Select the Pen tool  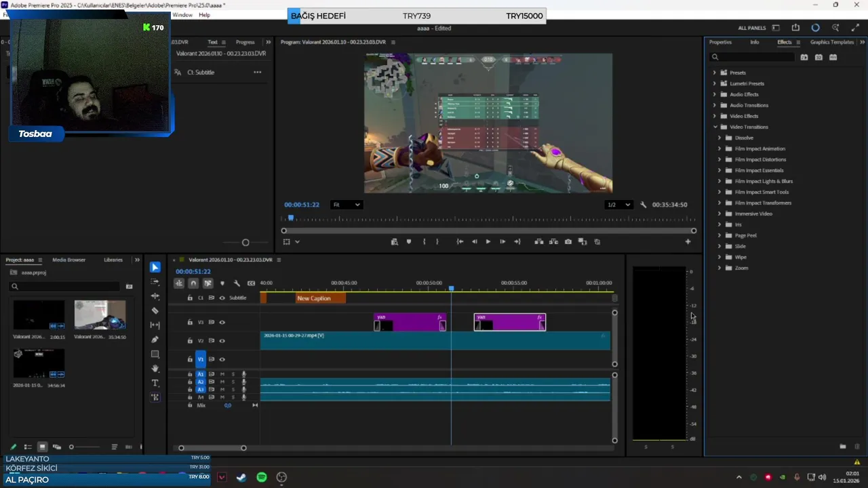(155, 340)
